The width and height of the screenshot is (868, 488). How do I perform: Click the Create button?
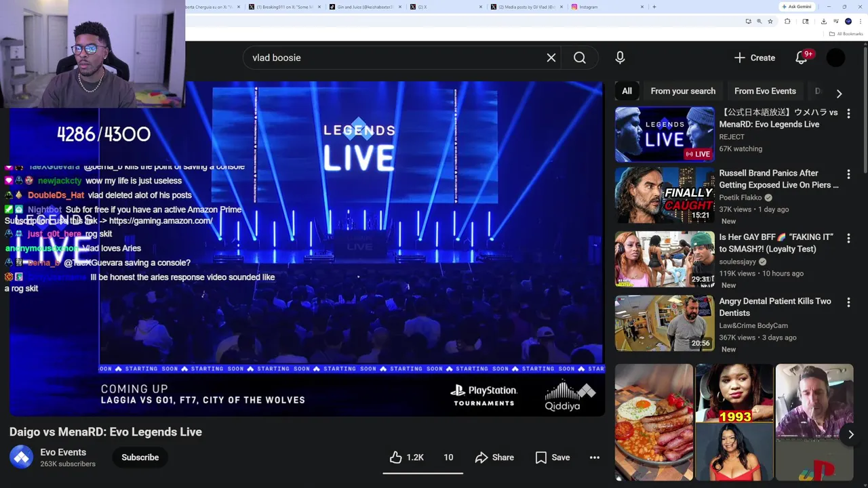click(755, 58)
